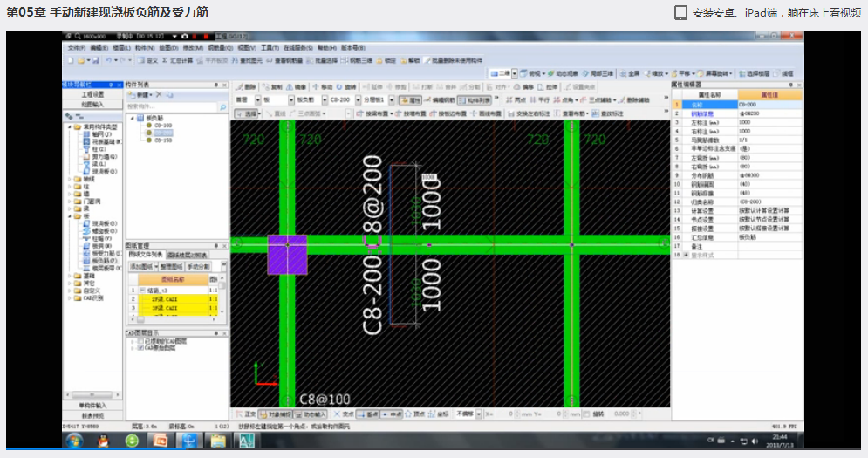Switch to 图纸楼层对照表 tab
Viewport: 868px width, 458px height.
click(x=188, y=255)
